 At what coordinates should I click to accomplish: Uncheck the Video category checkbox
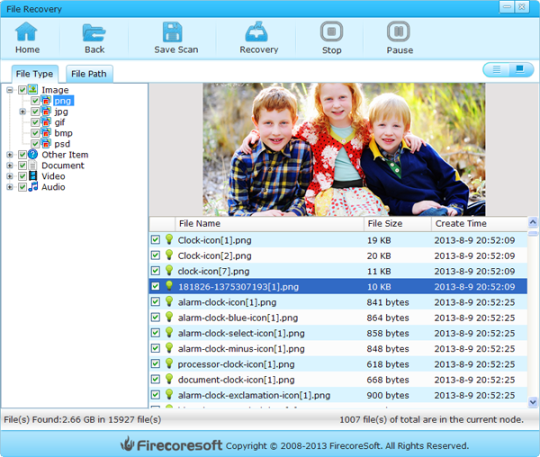[22, 176]
